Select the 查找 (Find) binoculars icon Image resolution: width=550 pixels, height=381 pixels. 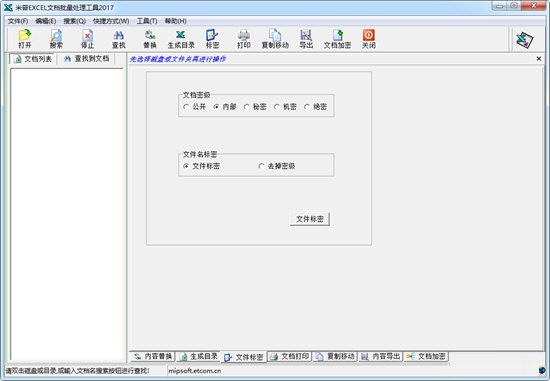119,39
